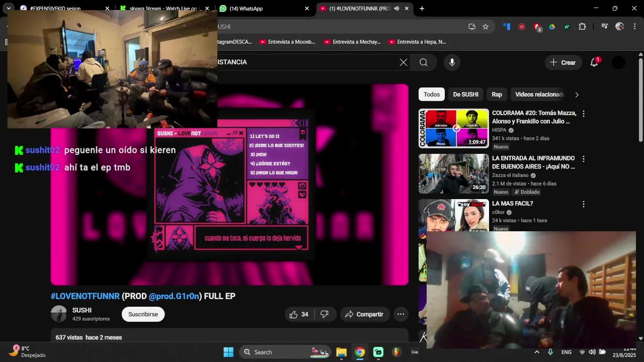Show more filter chips with the arrow
Screen dimensions: 644x362
577,95
